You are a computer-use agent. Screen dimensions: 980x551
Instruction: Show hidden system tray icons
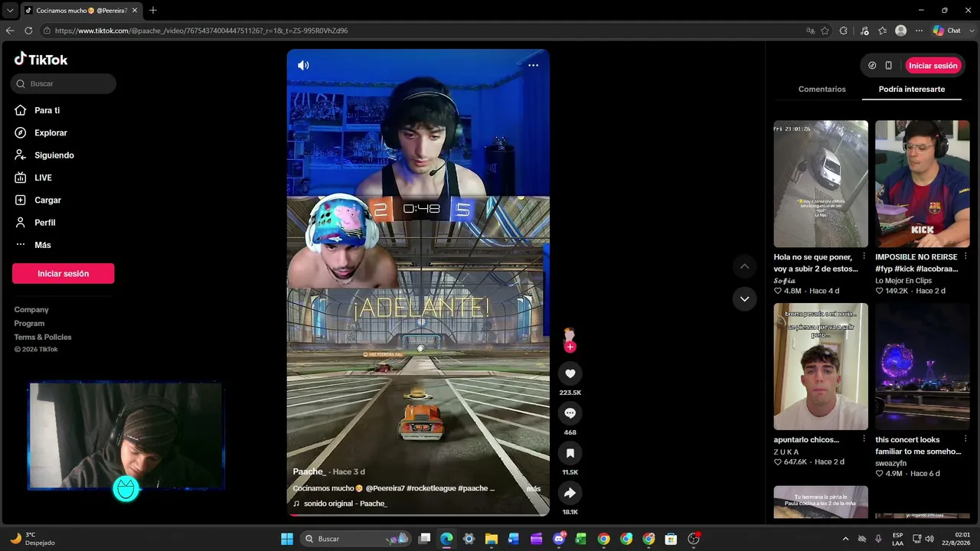845,539
